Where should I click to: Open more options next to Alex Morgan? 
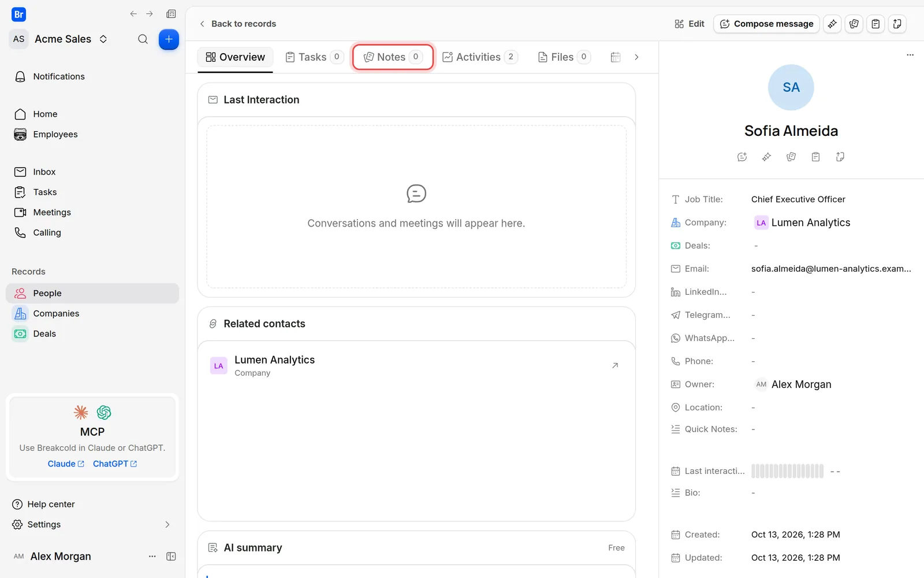point(152,556)
